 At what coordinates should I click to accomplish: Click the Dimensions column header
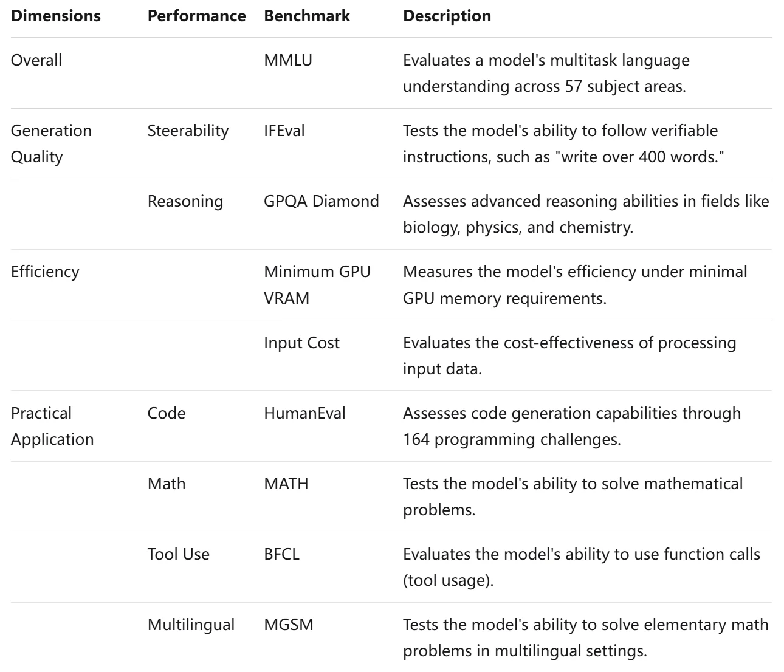click(x=56, y=16)
